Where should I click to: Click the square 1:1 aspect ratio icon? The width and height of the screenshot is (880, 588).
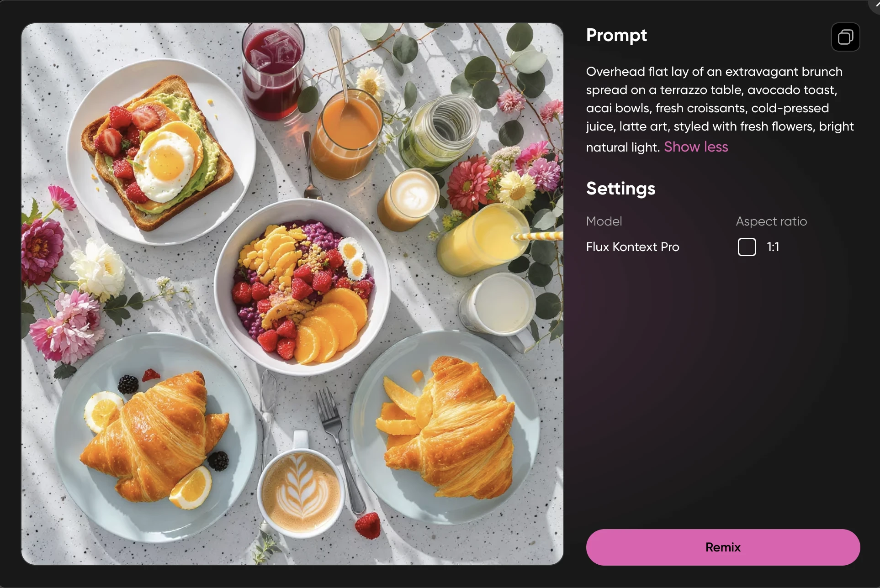click(747, 247)
